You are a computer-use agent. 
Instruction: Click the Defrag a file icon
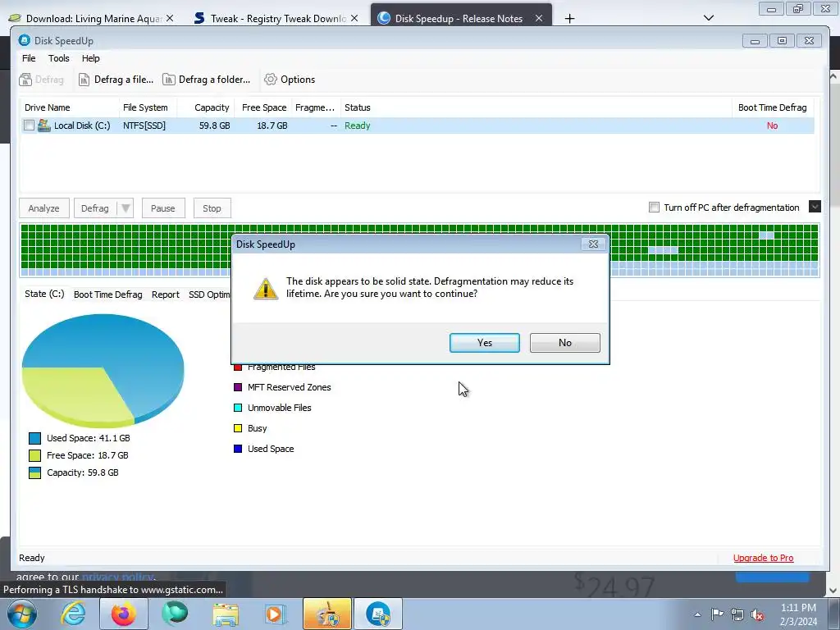coord(84,80)
